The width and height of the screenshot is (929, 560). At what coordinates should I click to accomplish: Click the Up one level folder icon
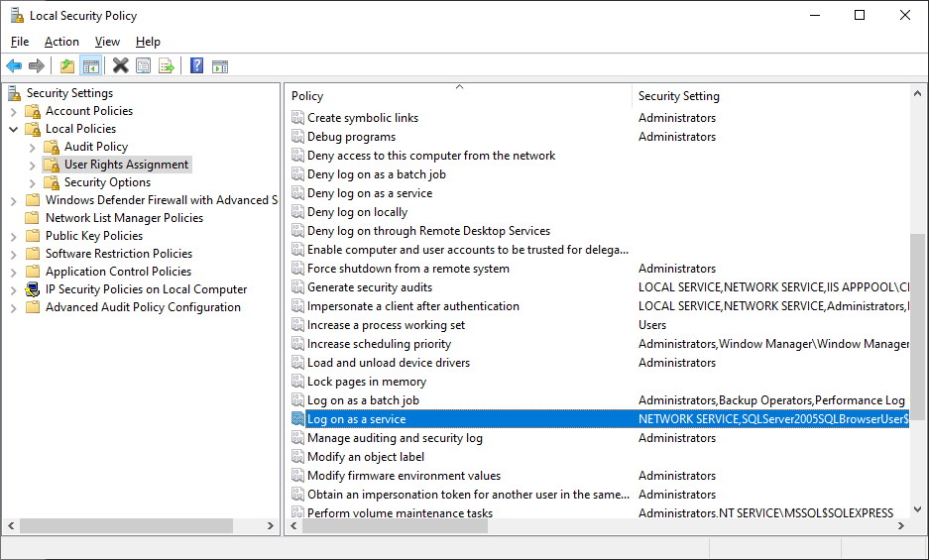(66, 66)
